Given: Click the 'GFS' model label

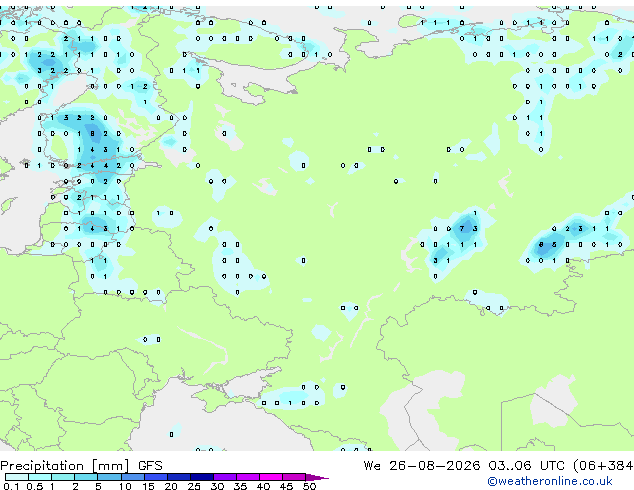Looking at the screenshot, I should click(150, 466).
